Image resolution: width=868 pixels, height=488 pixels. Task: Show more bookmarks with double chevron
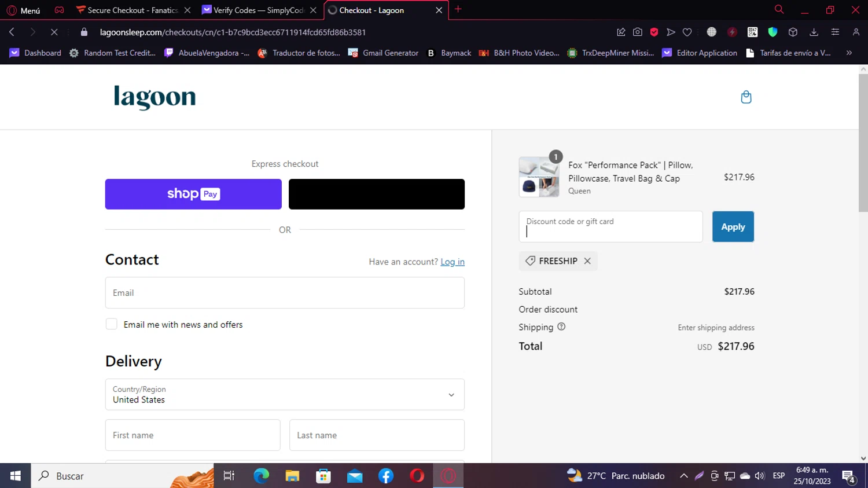(849, 53)
